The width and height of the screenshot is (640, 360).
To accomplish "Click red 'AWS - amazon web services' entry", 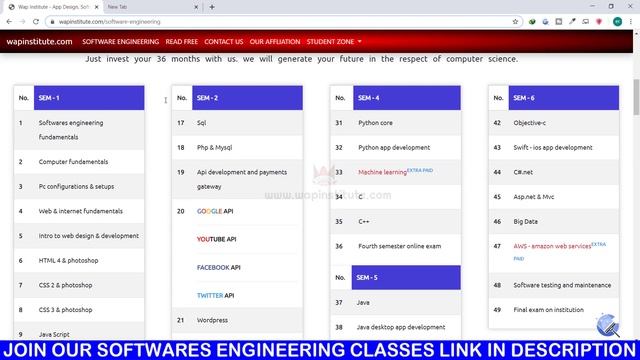I will [x=552, y=246].
